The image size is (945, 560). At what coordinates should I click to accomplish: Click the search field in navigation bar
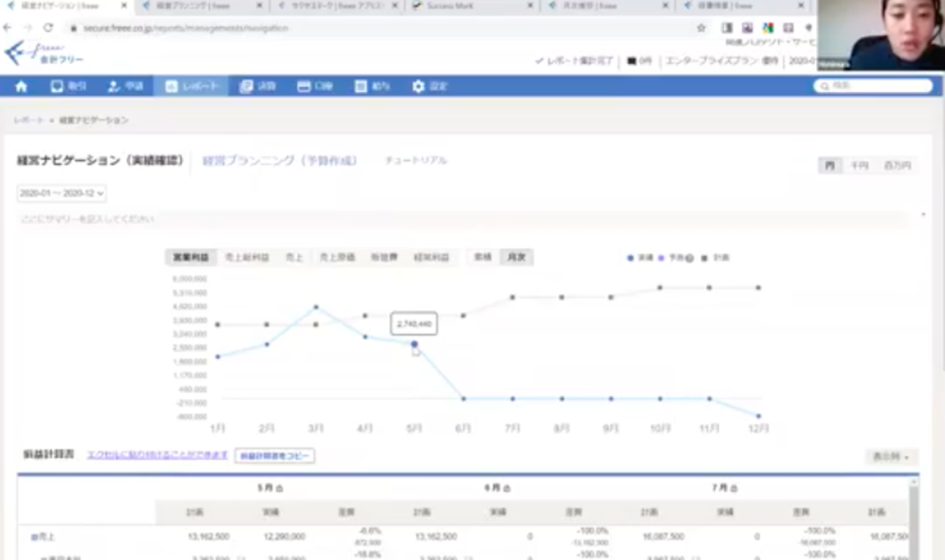pos(873,86)
